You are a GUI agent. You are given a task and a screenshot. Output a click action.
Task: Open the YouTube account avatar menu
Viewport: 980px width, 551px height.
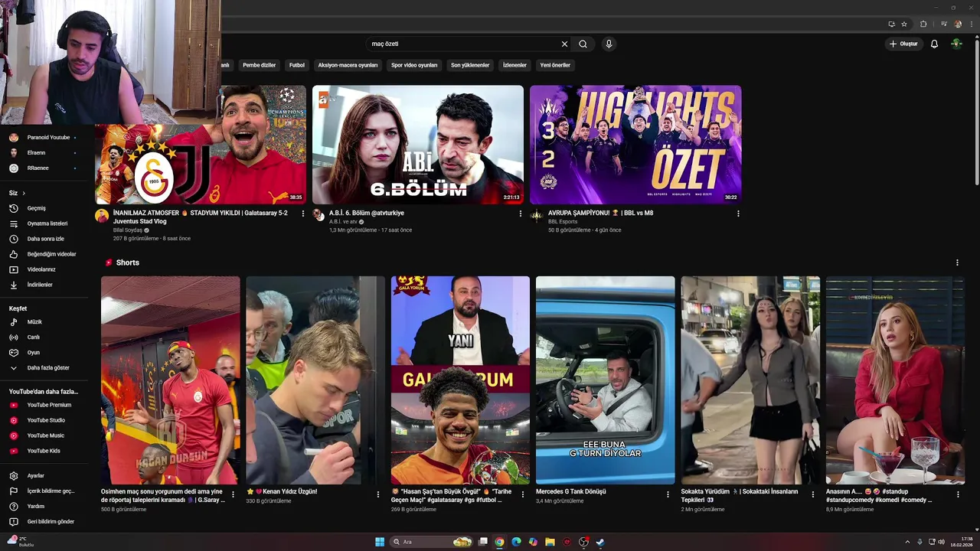click(956, 44)
